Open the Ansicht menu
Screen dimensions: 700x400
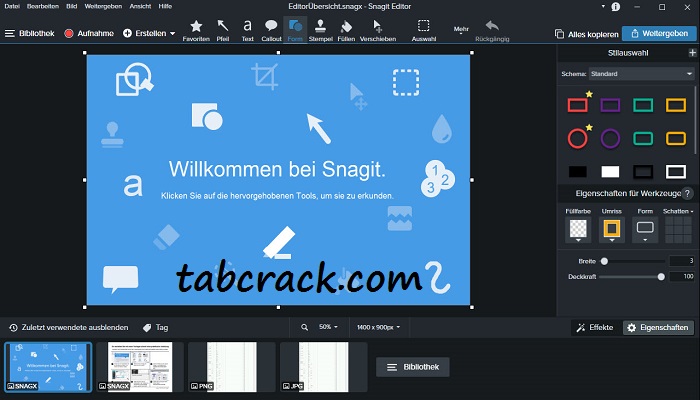[x=140, y=6]
